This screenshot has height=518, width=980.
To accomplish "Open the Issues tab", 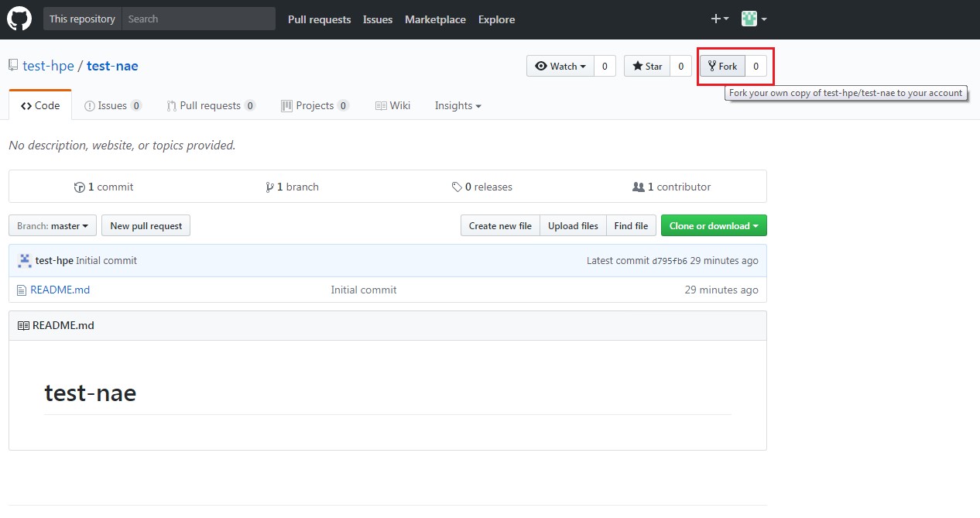I will click(x=113, y=105).
